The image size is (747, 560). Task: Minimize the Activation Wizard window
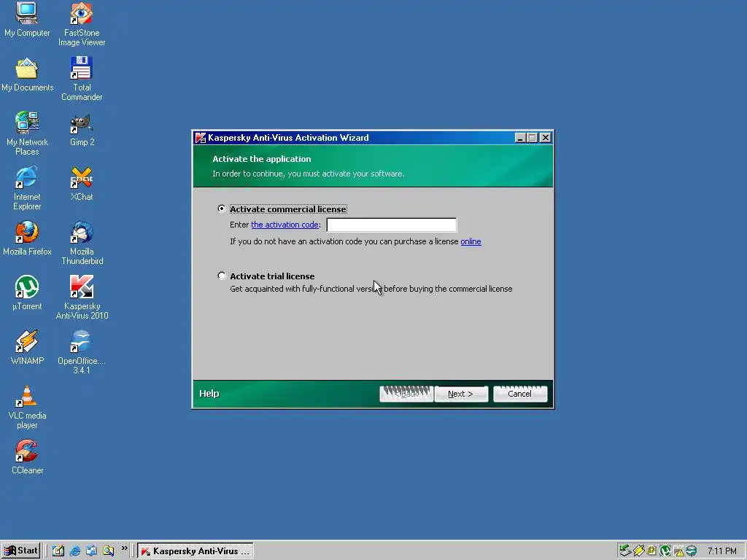tap(520, 138)
